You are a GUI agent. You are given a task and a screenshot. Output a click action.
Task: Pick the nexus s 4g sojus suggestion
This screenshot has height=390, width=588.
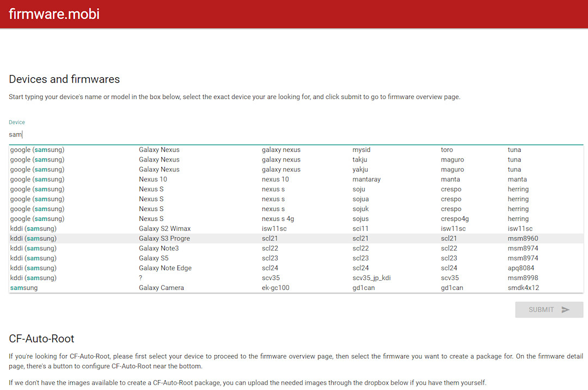pos(296,219)
